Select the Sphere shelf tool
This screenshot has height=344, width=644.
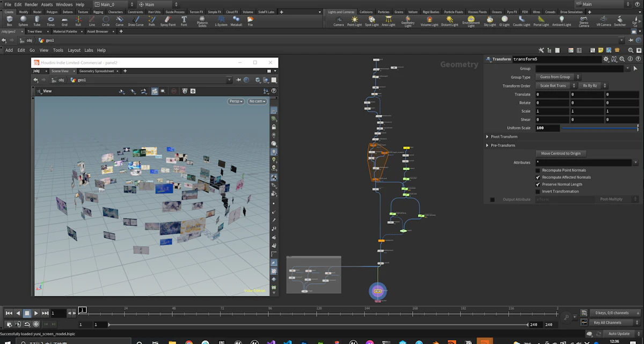coord(23,21)
